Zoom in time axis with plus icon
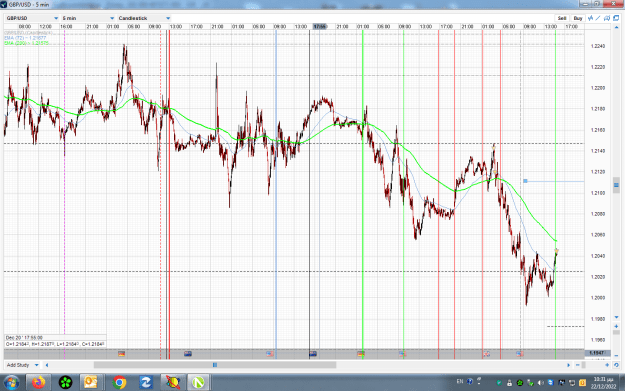 (607, 365)
